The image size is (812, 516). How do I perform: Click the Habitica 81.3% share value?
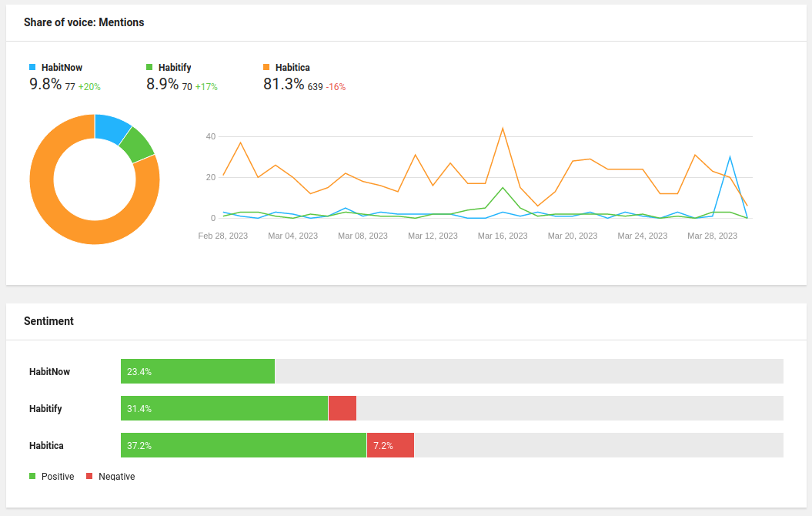284,84
